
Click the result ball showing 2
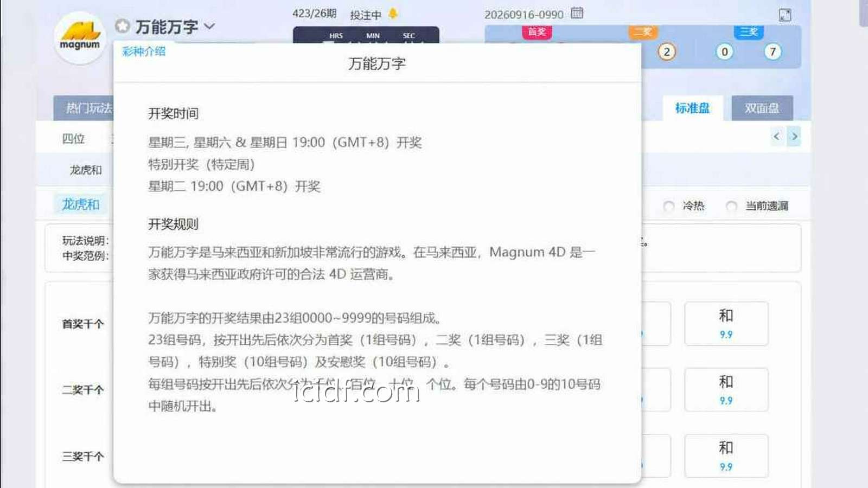click(x=667, y=52)
